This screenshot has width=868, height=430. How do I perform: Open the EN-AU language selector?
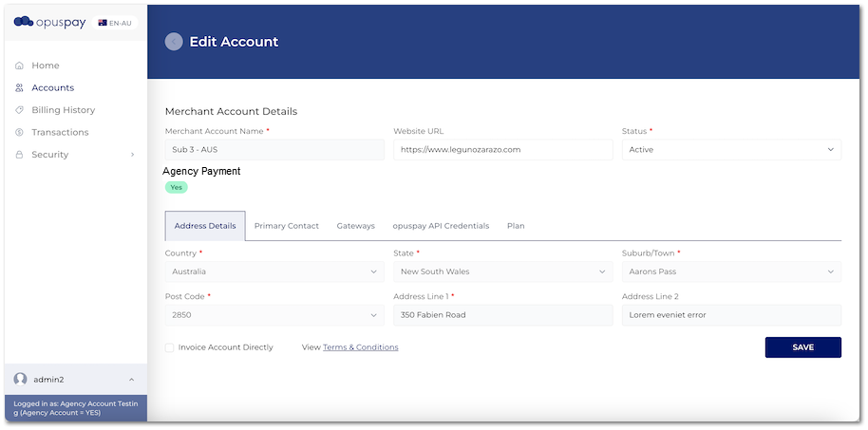pos(116,23)
